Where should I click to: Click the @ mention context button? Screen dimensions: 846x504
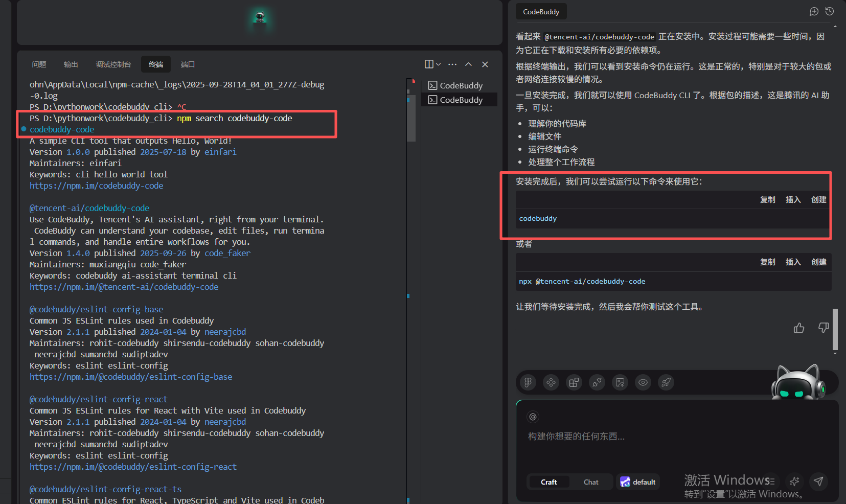click(x=533, y=417)
